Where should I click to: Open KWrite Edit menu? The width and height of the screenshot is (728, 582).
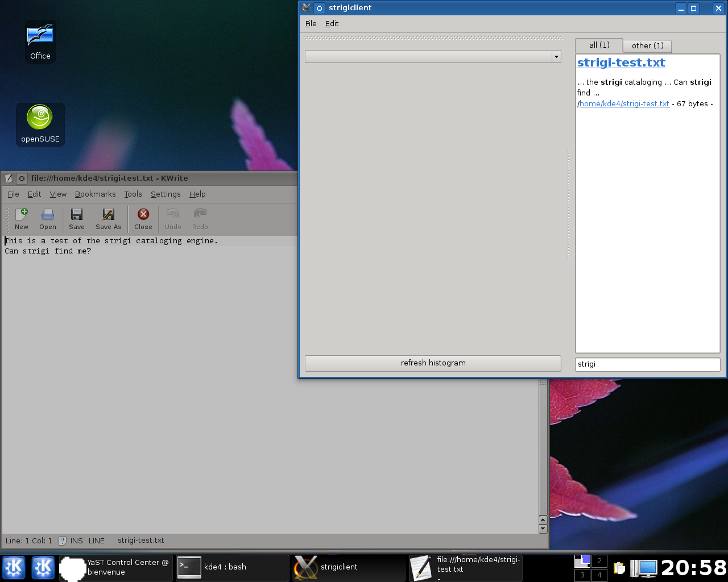coord(34,194)
